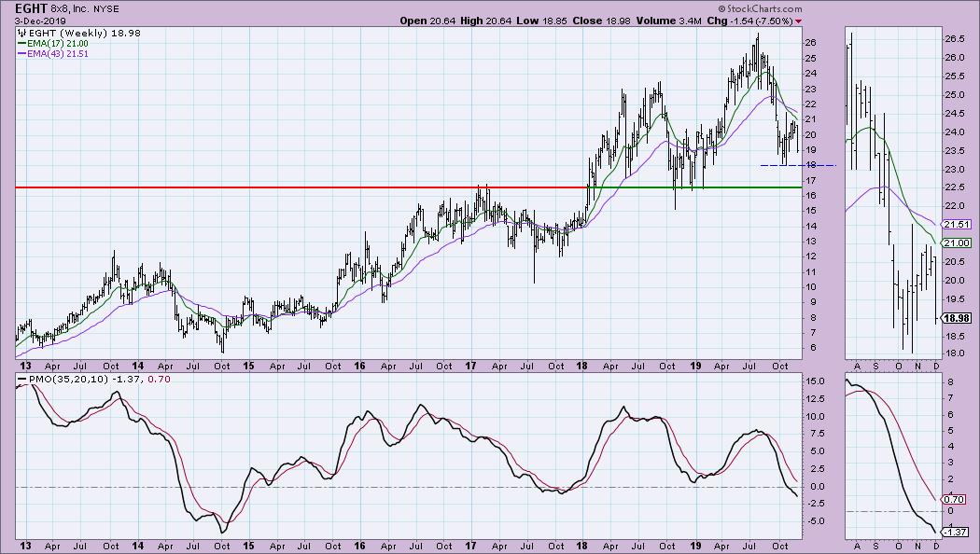980x554 pixels.
Task: Select the boxed -1.37 PMO value tag
Action: pyautogui.click(x=955, y=533)
